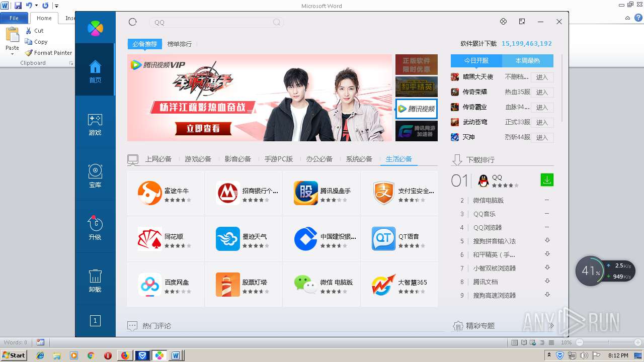Open the Windows Start menu
Image resolution: width=644 pixels, height=362 pixels.
[x=14, y=355]
